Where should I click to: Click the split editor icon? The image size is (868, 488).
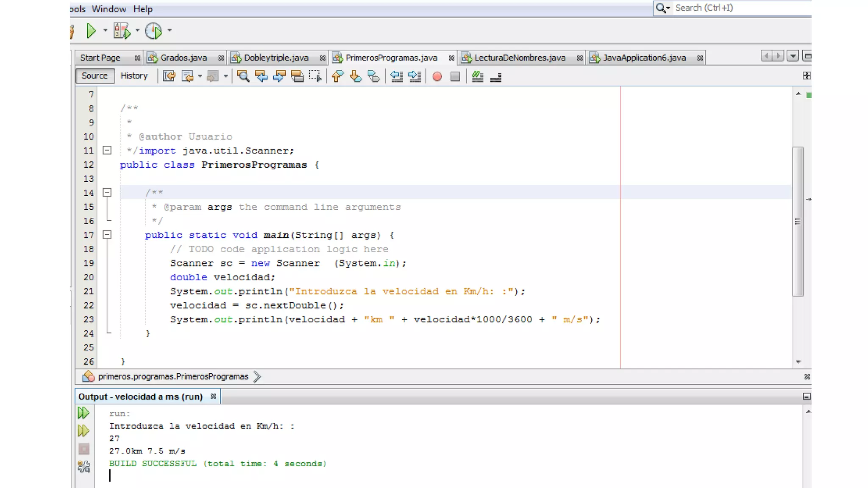[x=807, y=75]
